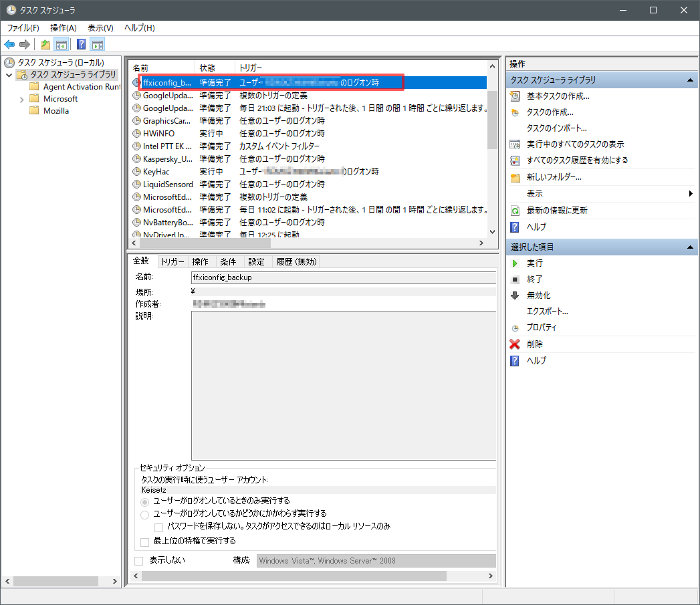Select the Kaspersky_U... task row
700x605 pixels.
point(308,159)
